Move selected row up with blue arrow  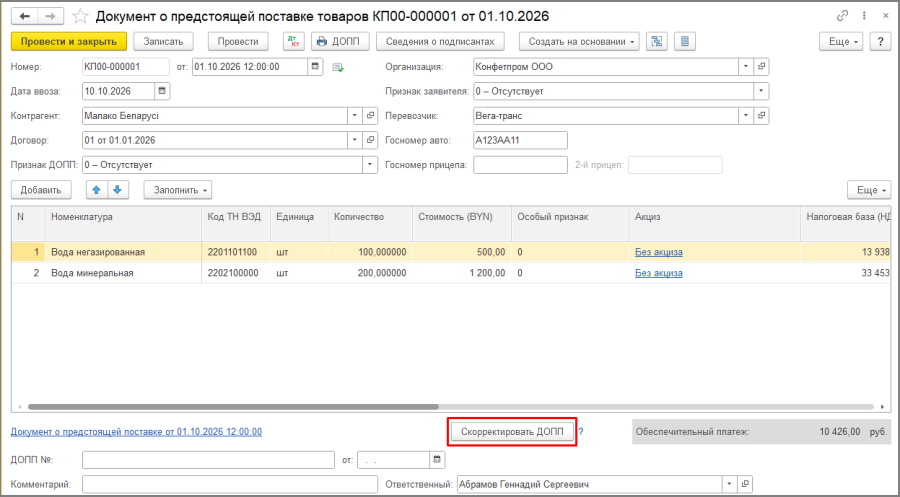click(96, 190)
